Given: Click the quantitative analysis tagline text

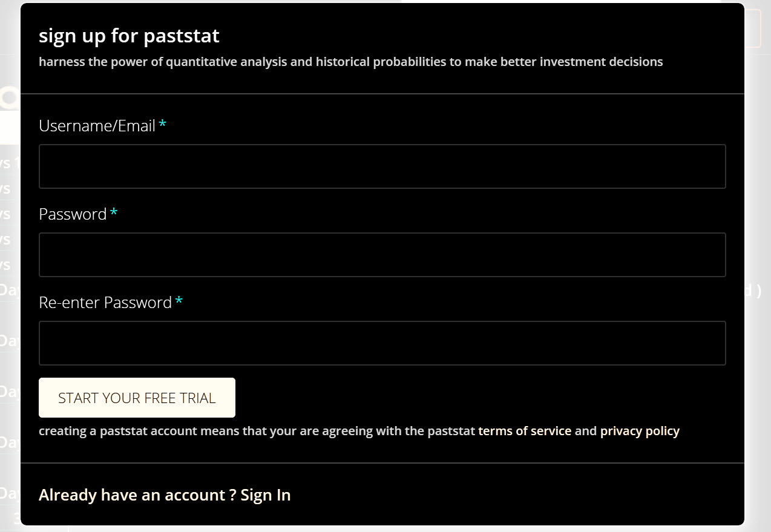Looking at the screenshot, I should pyautogui.click(x=350, y=62).
